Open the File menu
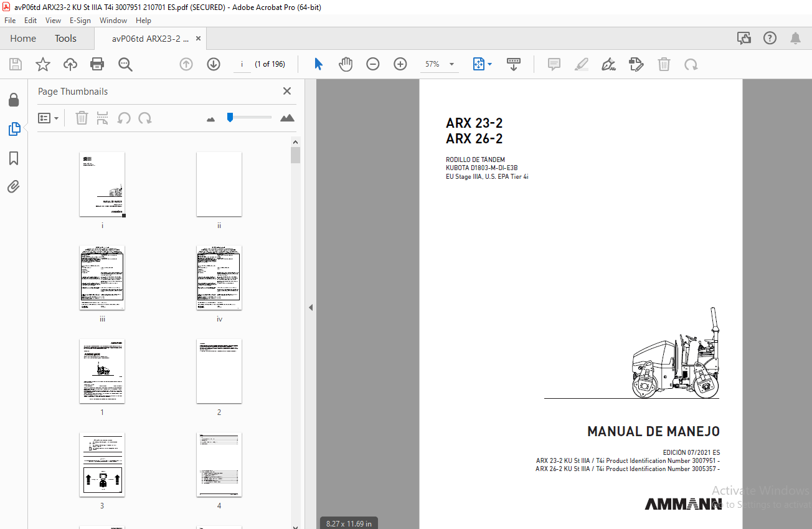812x529 pixels. [10, 20]
